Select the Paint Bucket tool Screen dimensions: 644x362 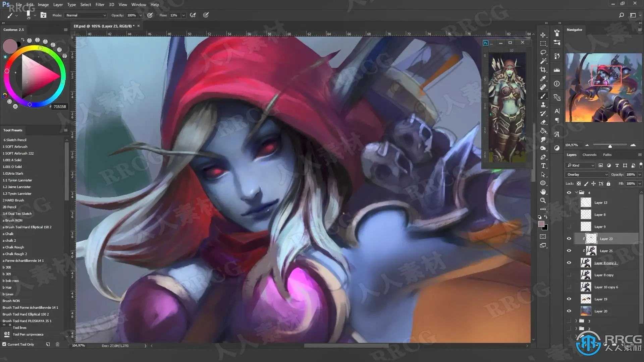click(543, 131)
